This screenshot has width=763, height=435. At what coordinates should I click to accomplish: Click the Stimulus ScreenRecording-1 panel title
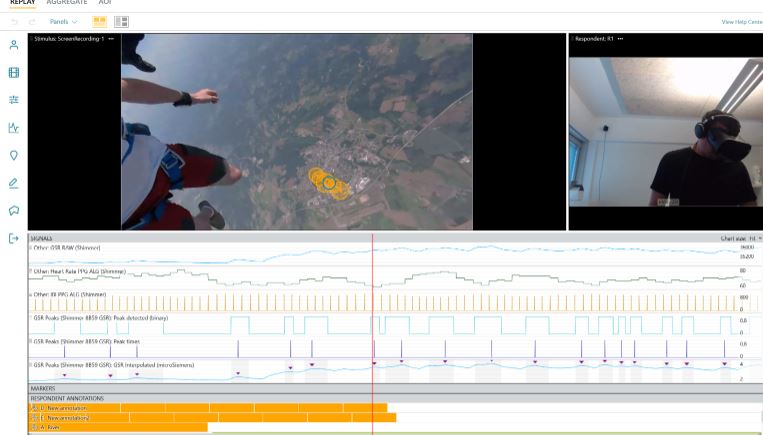coord(69,38)
